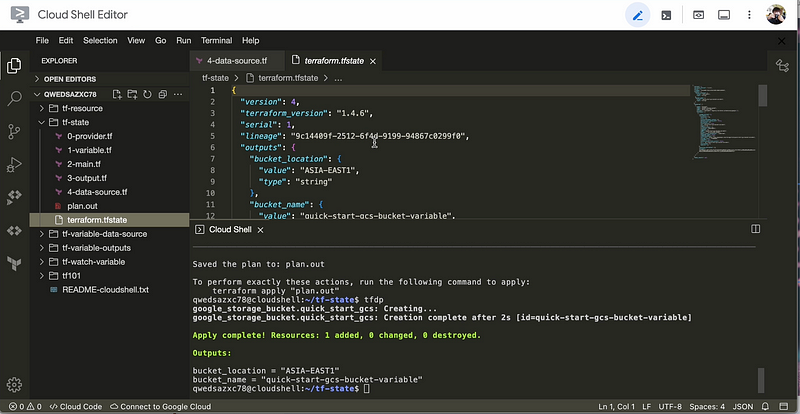Open the breadcrumb ellipsis after terraform.tfstate

pos(338,79)
